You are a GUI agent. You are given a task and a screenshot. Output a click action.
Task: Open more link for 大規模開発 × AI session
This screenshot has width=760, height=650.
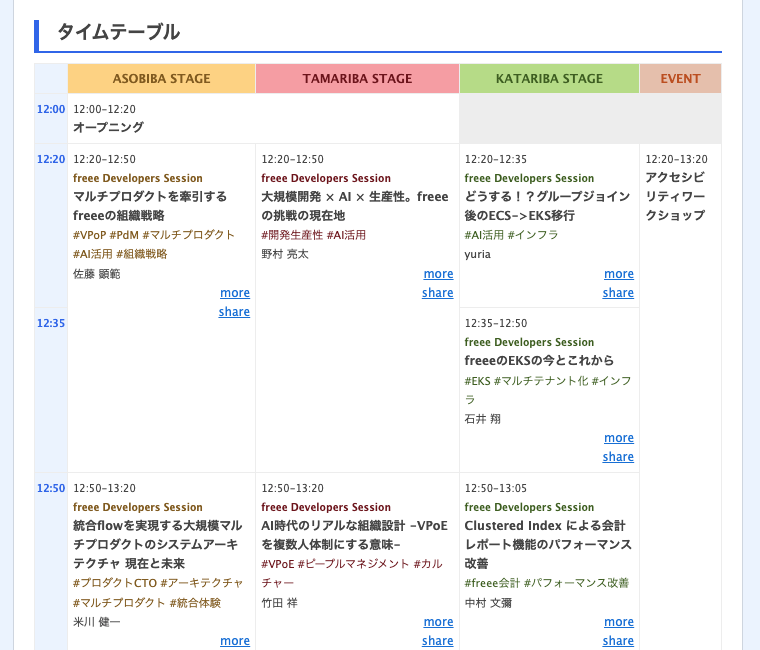click(x=439, y=274)
